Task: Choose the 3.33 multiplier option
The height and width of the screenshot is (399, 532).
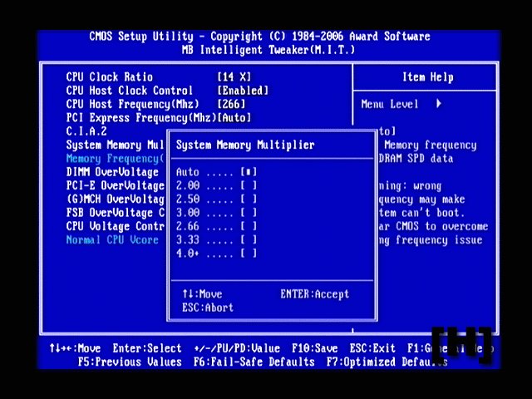Action: pyautogui.click(x=216, y=239)
